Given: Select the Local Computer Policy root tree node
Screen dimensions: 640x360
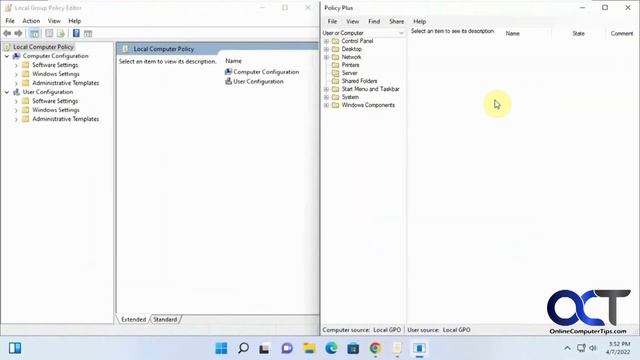Looking at the screenshot, I should (x=43, y=47).
